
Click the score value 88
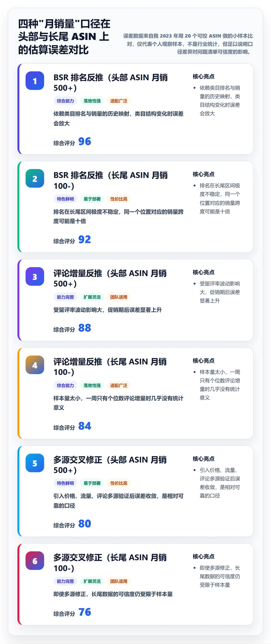click(x=85, y=328)
